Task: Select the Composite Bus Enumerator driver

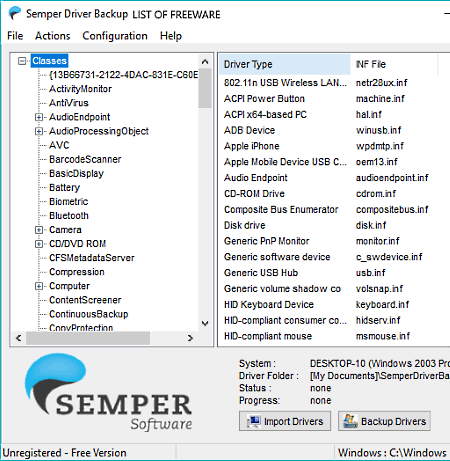Action: pyautogui.click(x=281, y=209)
